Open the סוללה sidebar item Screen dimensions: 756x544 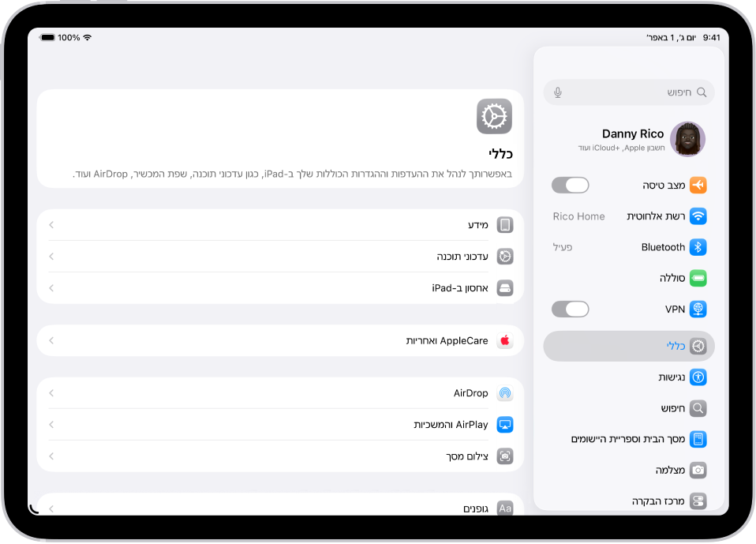tap(629, 278)
